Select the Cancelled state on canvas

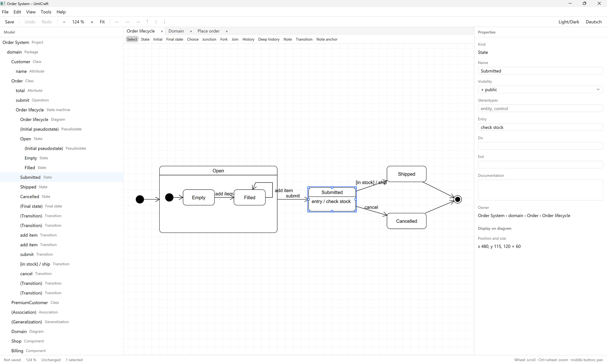407,221
